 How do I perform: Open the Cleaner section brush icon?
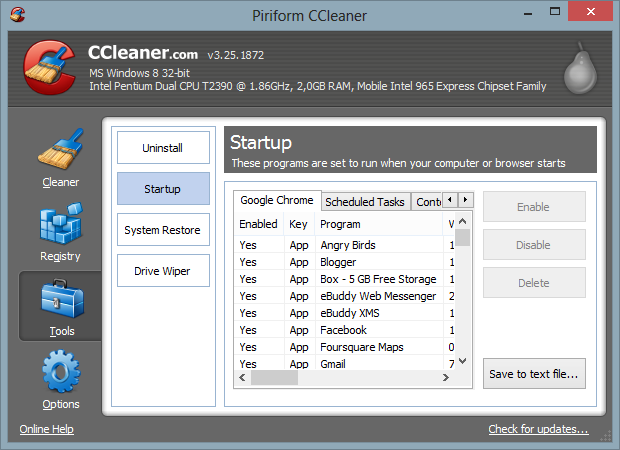60,149
